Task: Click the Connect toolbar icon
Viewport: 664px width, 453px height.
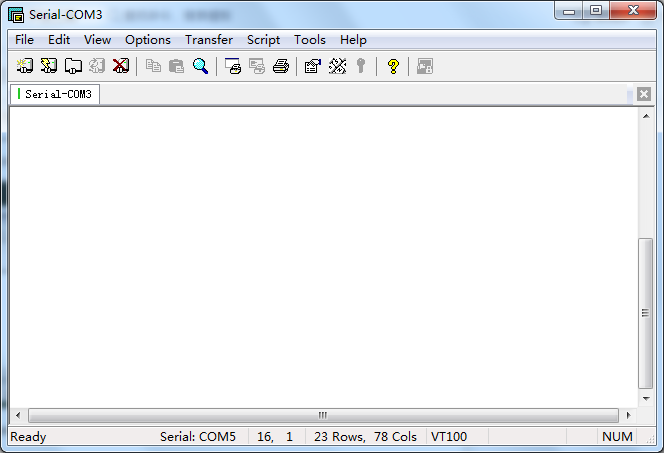Action: (25, 66)
